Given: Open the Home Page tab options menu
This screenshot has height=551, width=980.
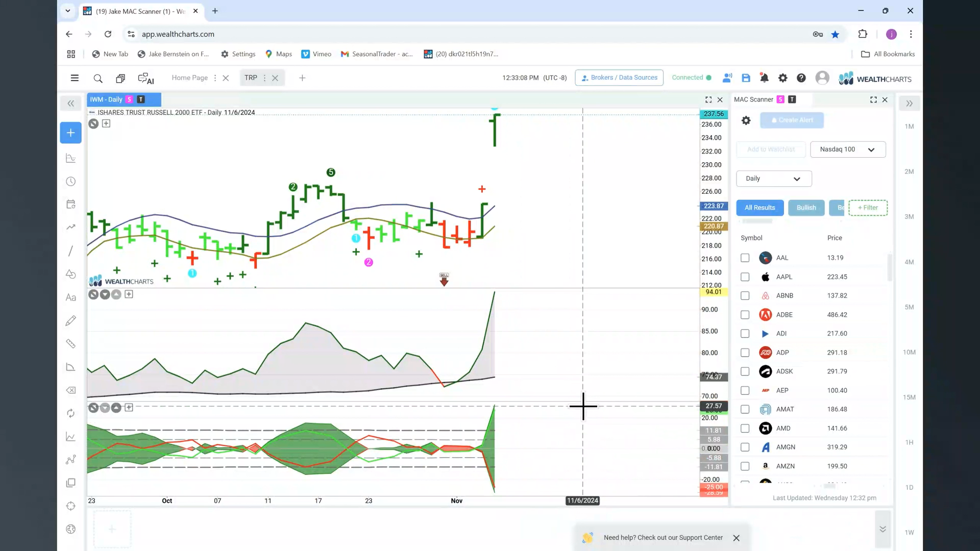Looking at the screenshot, I should click(215, 78).
